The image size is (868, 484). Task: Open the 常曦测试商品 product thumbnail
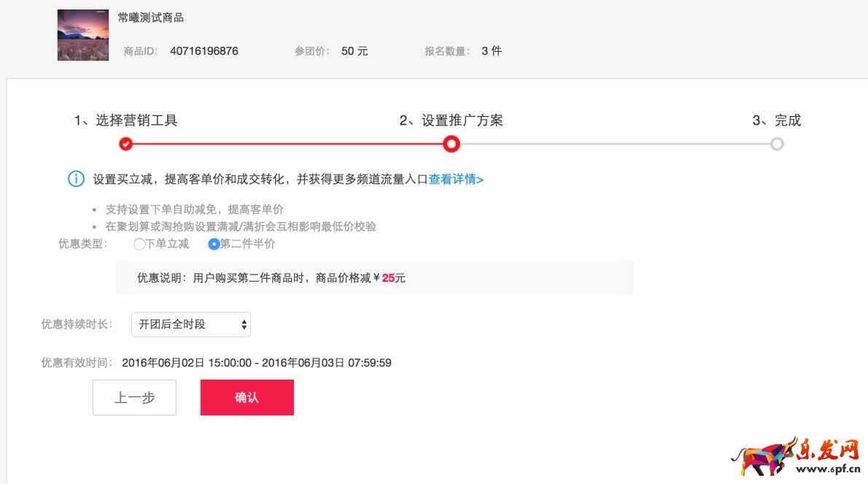coord(83,35)
